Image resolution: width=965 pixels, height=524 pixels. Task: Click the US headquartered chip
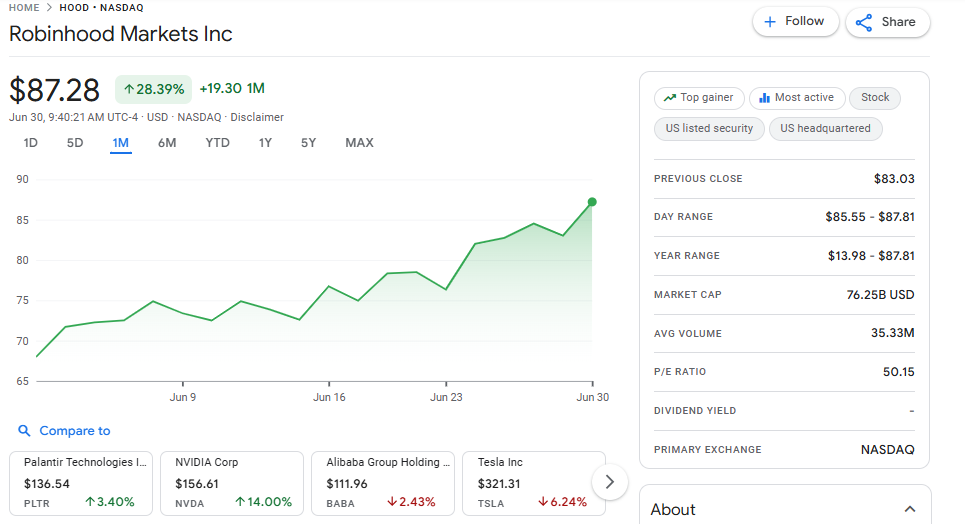click(x=825, y=128)
